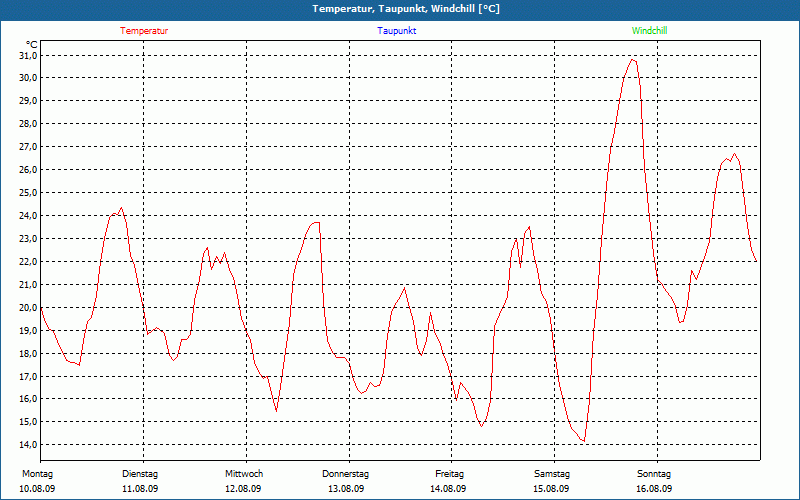Click the date 12.08.09

[243, 489]
